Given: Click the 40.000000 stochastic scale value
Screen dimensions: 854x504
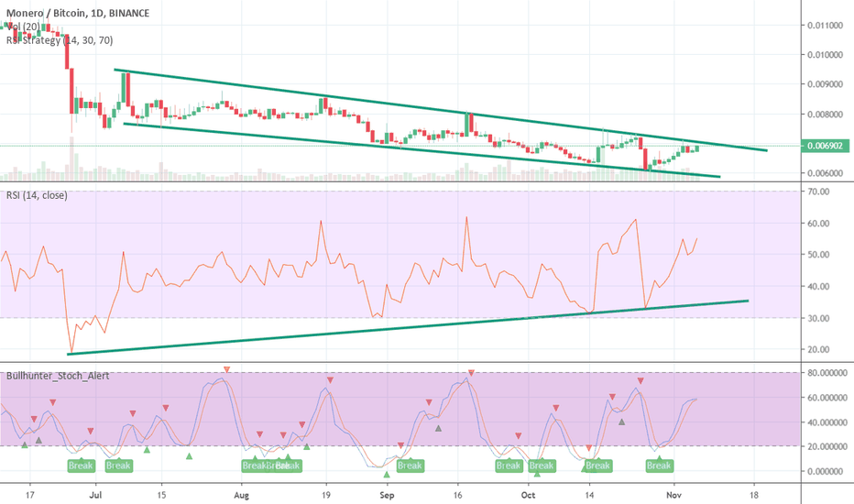Looking at the screenshot, I should [x=827, y=422].
